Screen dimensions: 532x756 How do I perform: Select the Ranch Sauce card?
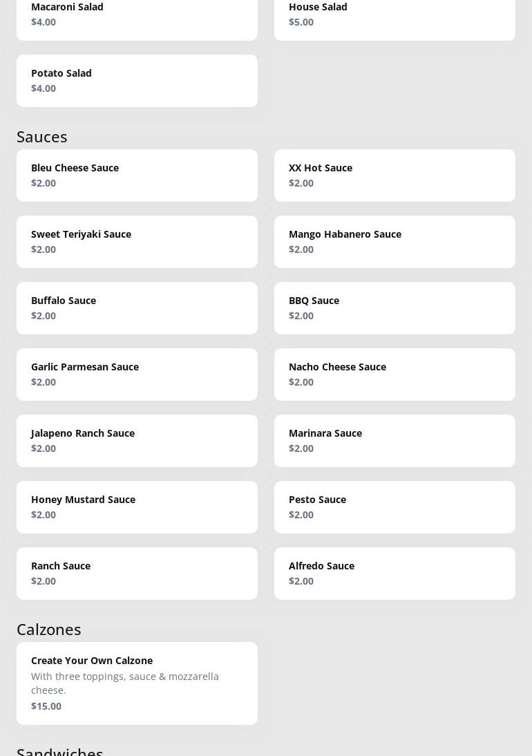pyautogui.click(x=137, y=574)
